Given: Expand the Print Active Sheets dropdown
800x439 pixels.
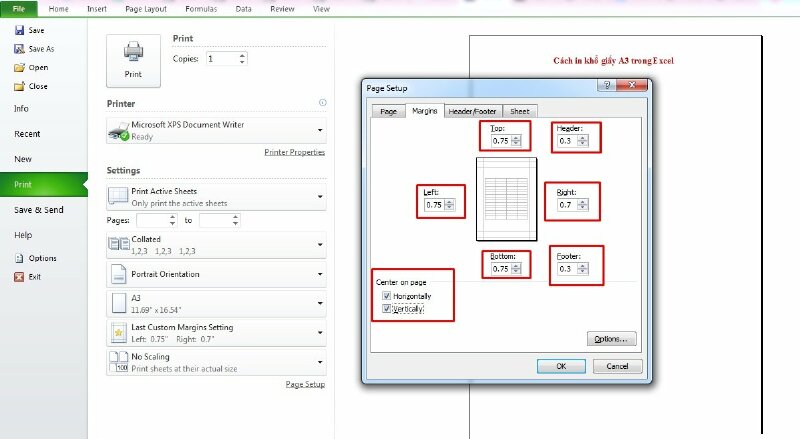Looking at the screenshot, I should click(x=320, y=197).
